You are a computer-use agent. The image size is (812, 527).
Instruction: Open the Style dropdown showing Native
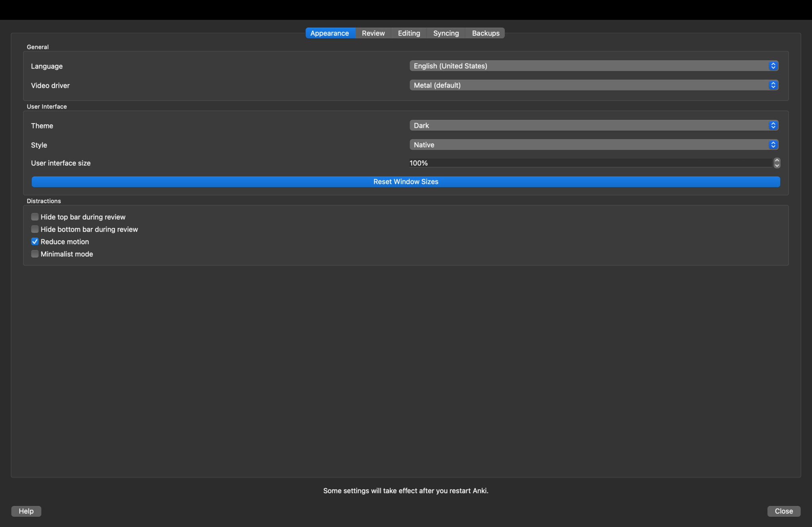594,145
